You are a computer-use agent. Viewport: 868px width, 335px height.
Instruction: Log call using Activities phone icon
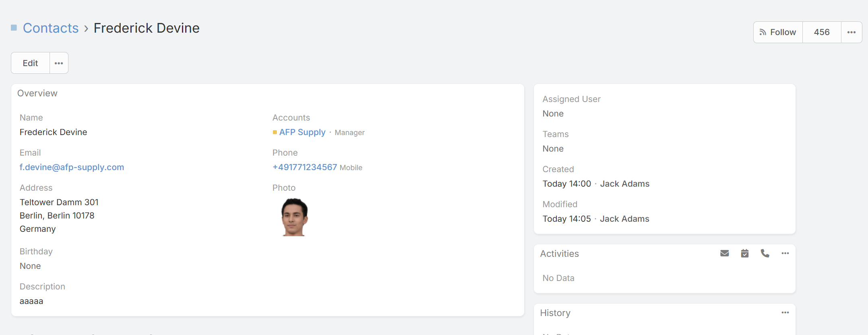765,254
